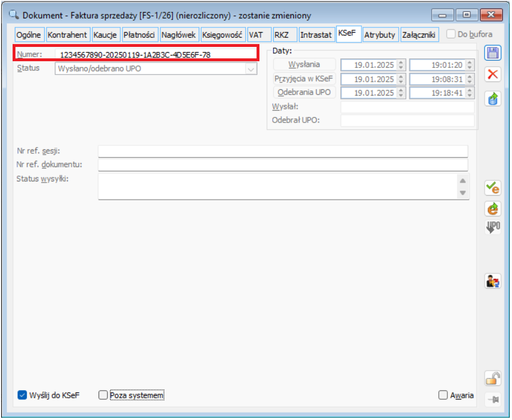The width and height of the screenshot is (512, 420).
Task: Open the Kontrahent tab
Action: click(67, 35)
